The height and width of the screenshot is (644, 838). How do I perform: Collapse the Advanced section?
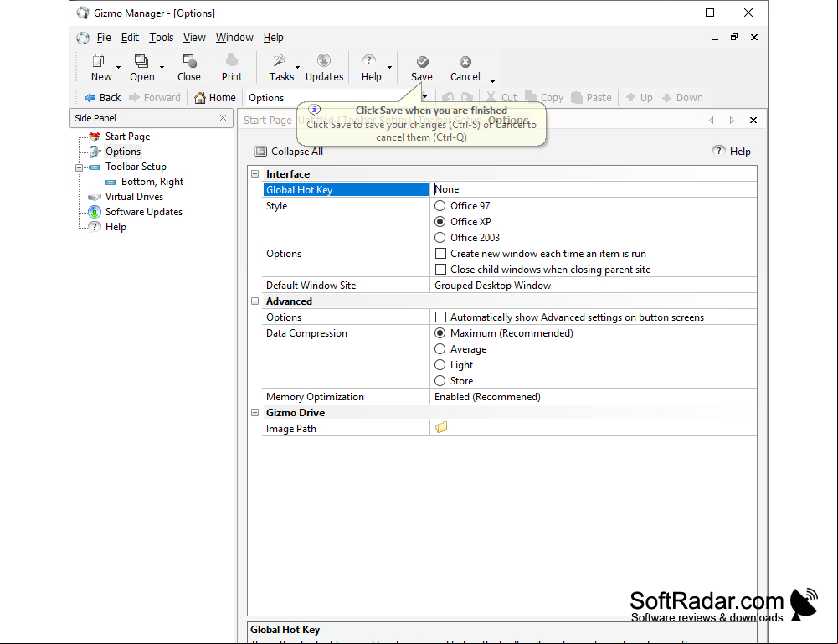(x=255, y=301)
